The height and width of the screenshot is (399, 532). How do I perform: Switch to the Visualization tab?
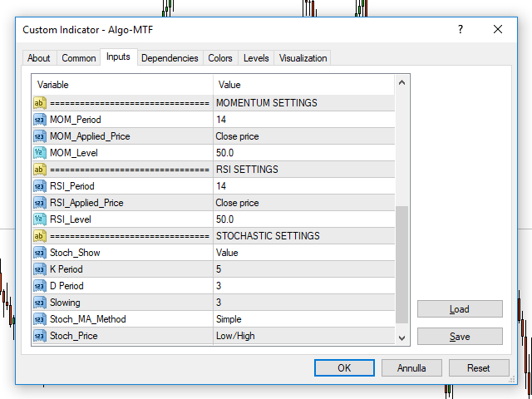[303, 58]
